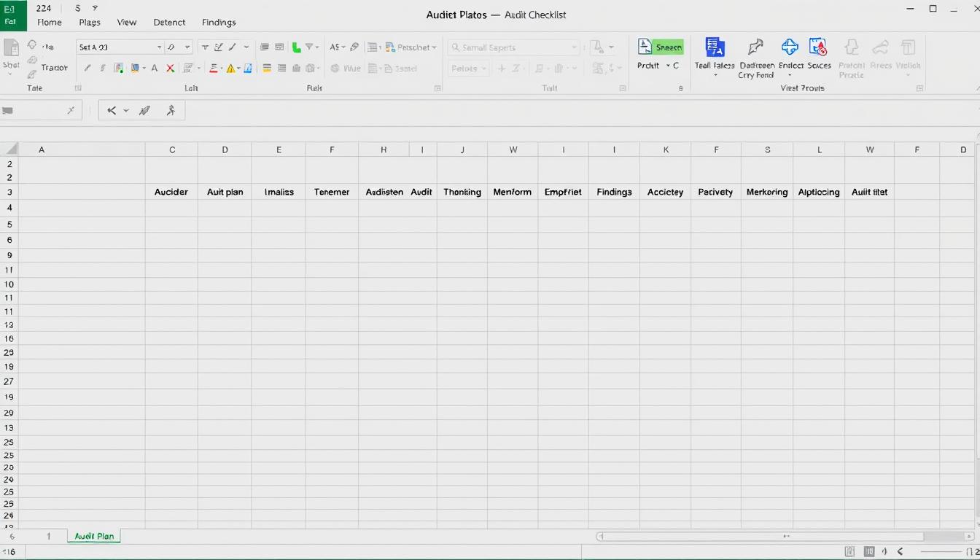Image resolution: width=980 pixels, height=560 pixels.
Task: Click the Empffiet header cell
Action: coord(563,192)
